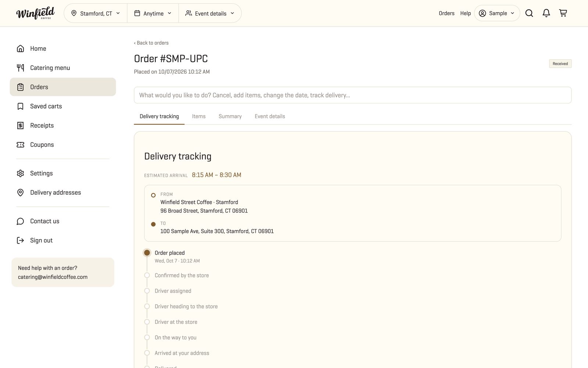Go back to orders link
Image resolution: width=588 pixels, height=368 pixels.
(x=151, y=43)
